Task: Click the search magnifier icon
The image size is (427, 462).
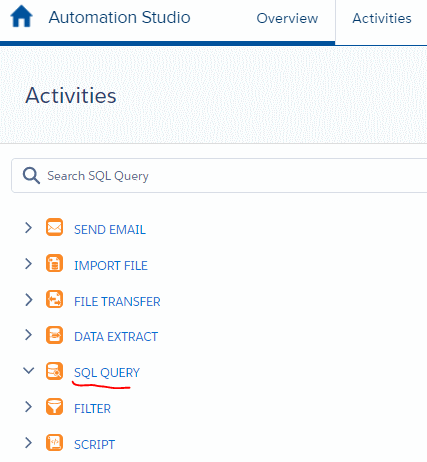Action: [x=31, y=175]
